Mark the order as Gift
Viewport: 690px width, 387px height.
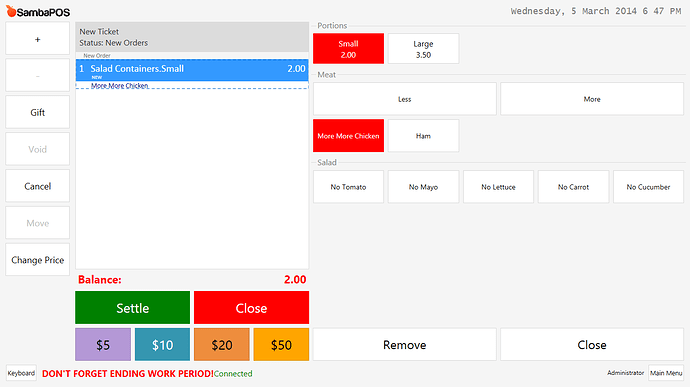[37, 112]
